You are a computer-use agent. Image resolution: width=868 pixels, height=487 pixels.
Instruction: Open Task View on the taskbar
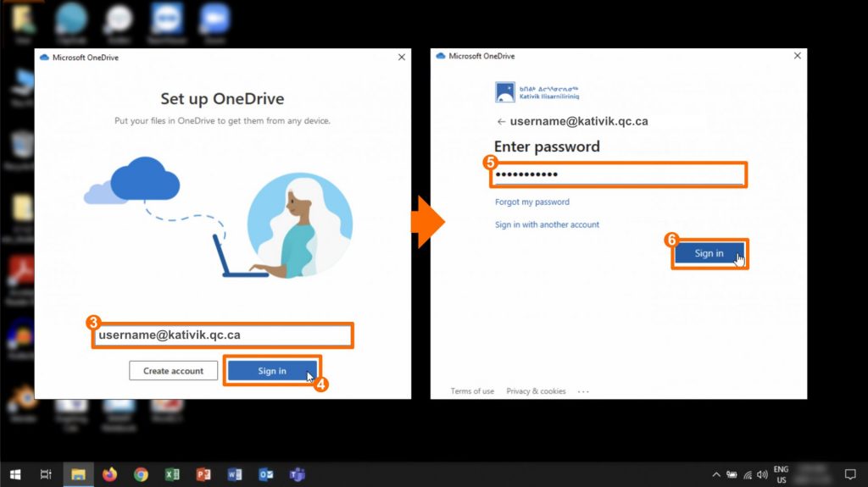tap(47, 474)
